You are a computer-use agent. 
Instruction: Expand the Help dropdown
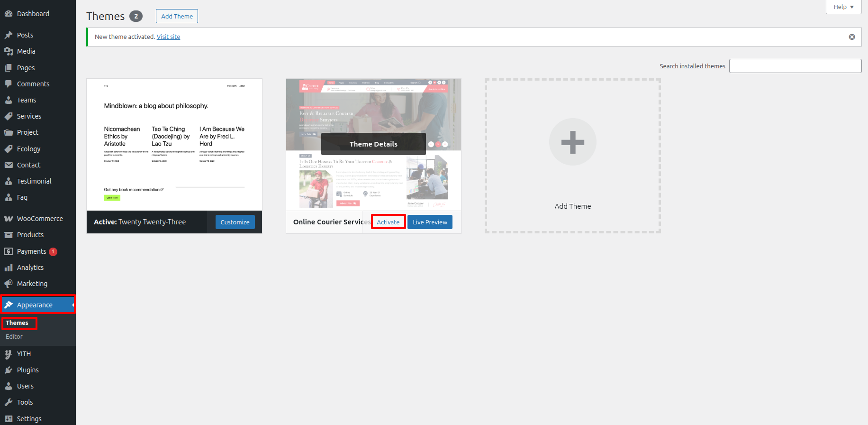click(843, 7)
